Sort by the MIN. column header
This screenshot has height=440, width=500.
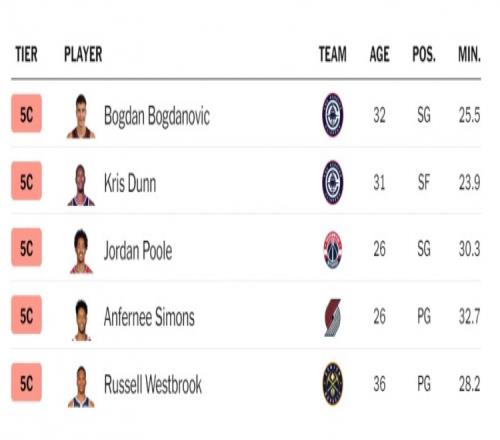pyautogui.click(x=469, y=54)
